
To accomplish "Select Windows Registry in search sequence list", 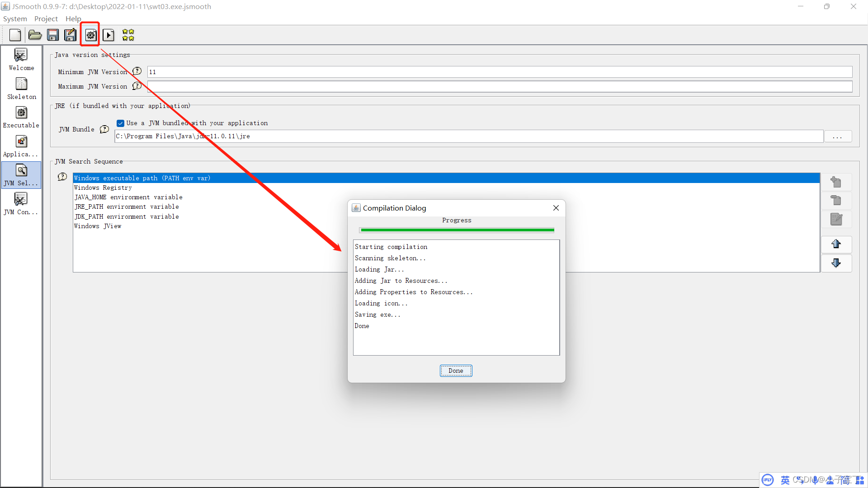I will click(x=103, y=188).
